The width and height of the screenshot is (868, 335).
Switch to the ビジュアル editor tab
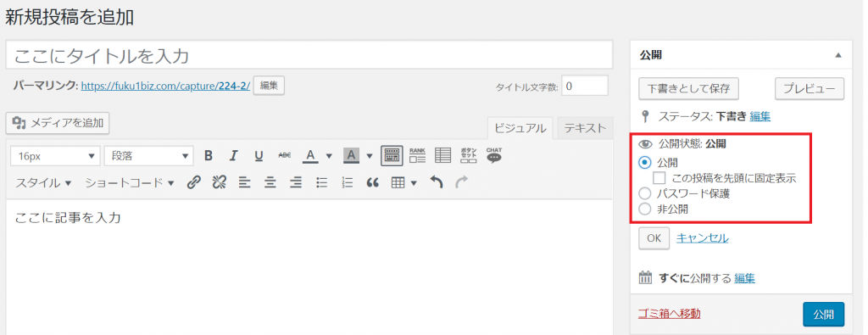[x=520, y=128]
